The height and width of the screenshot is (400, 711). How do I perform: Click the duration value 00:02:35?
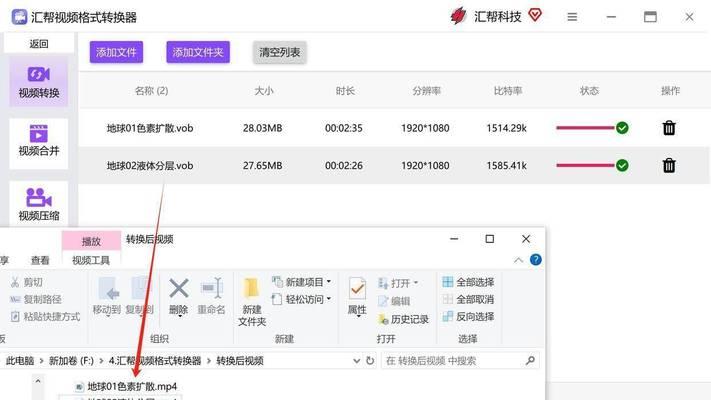point(344,128)
